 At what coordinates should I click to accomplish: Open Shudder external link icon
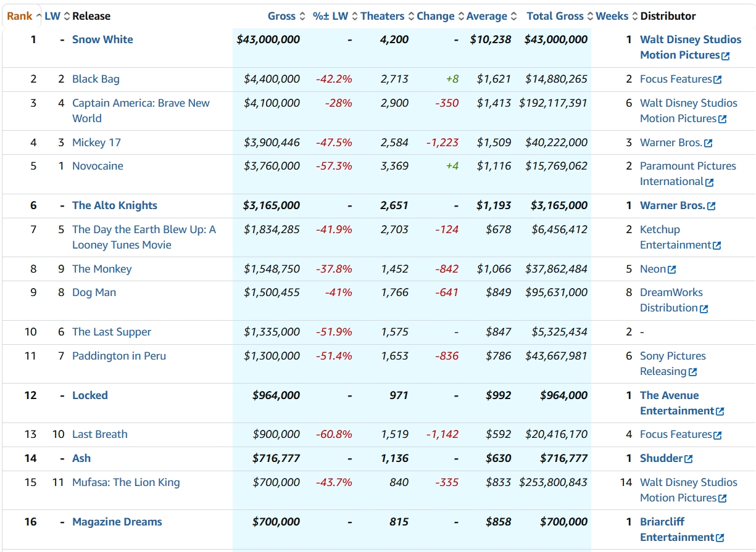pyautogui.click(x=689, y=459)
